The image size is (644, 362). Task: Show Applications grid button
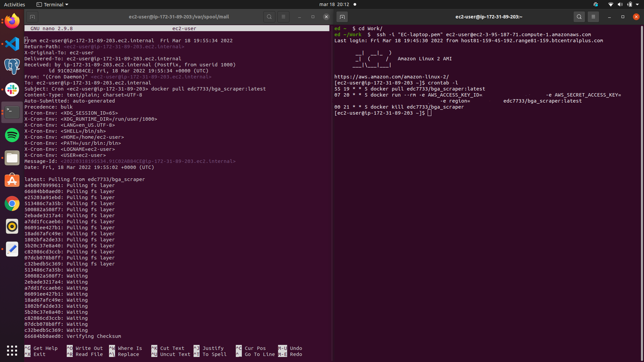[12, 351]
